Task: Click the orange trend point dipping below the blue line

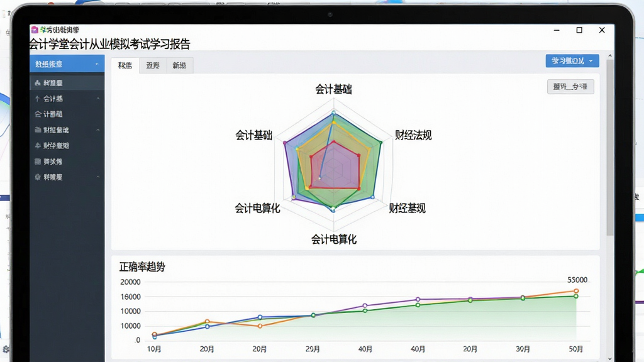Action: (x=260, y=326)
